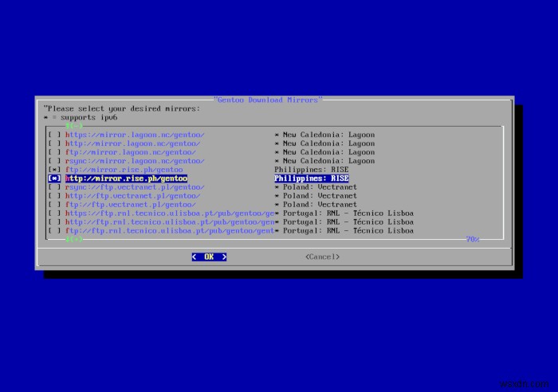Viewport: 558px width, 392px height.
Task: Click the non-highlighted Philippines: RISE label
Action: point(312,170)
